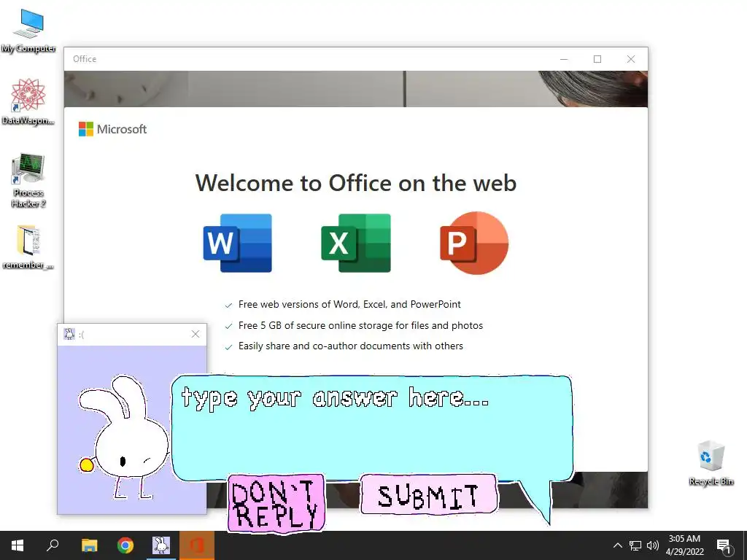Select Process Hacker 2 desktop shortcut

click(28, 180)
